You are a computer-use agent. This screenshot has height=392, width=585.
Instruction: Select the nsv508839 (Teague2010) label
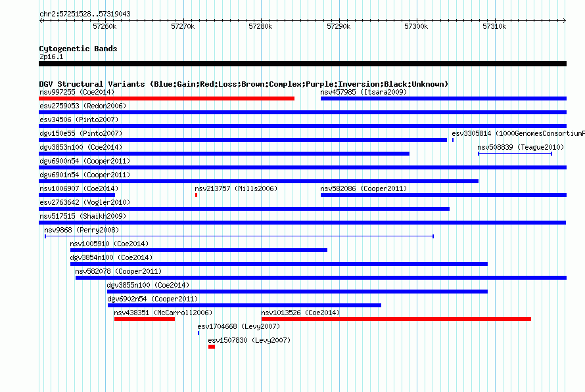(x=521, y=147)
